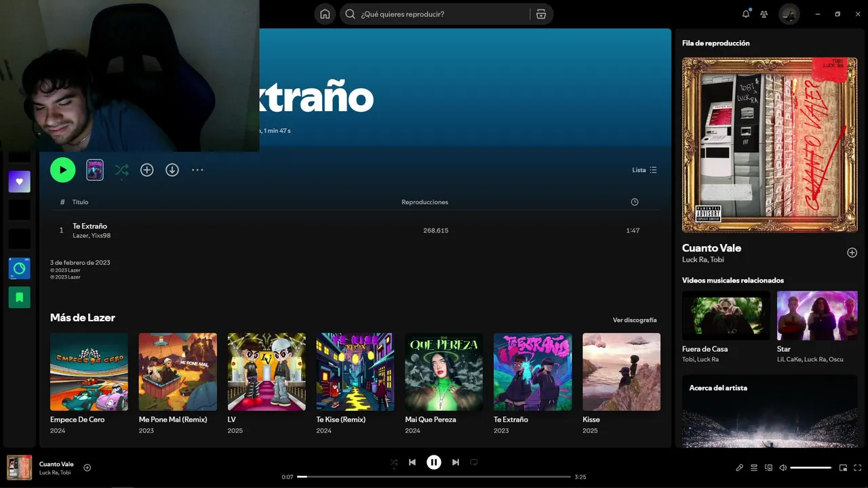
Task: Click the Videos musicales relacionados heading
Action: [733, 281]
